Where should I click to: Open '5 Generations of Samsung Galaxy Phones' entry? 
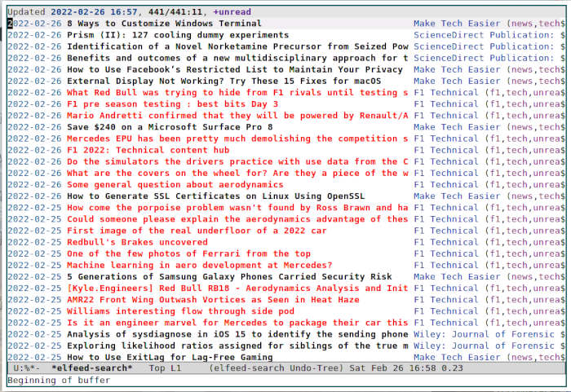[229, 276]
